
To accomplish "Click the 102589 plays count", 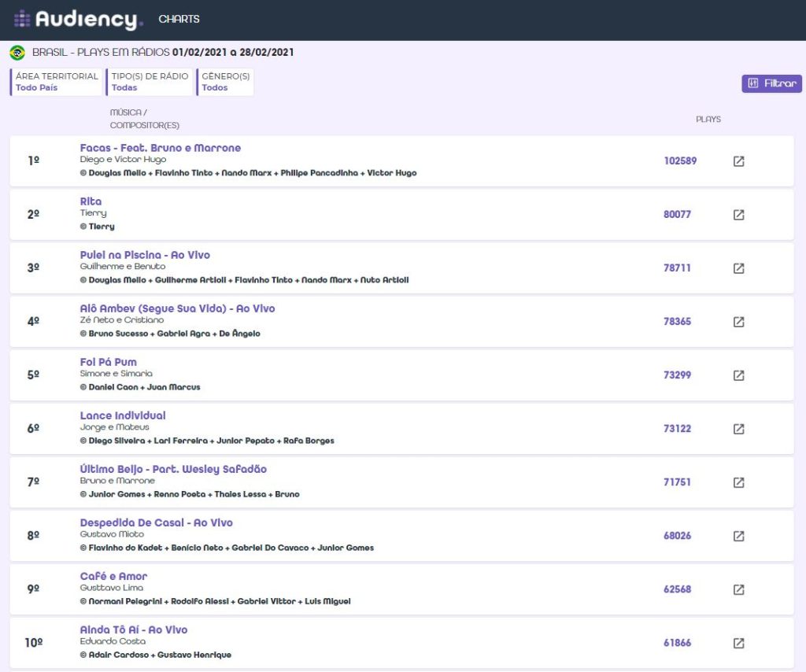I will pyautogui.click(x=680, y=161).
